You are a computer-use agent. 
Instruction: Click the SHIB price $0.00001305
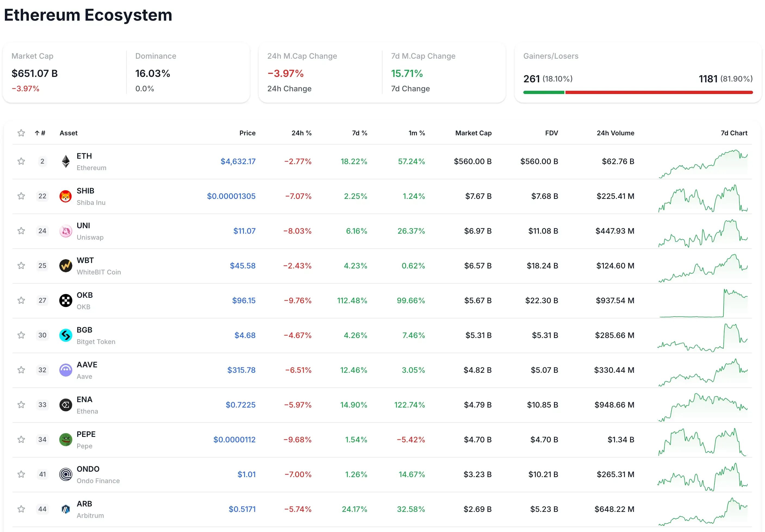231,196
